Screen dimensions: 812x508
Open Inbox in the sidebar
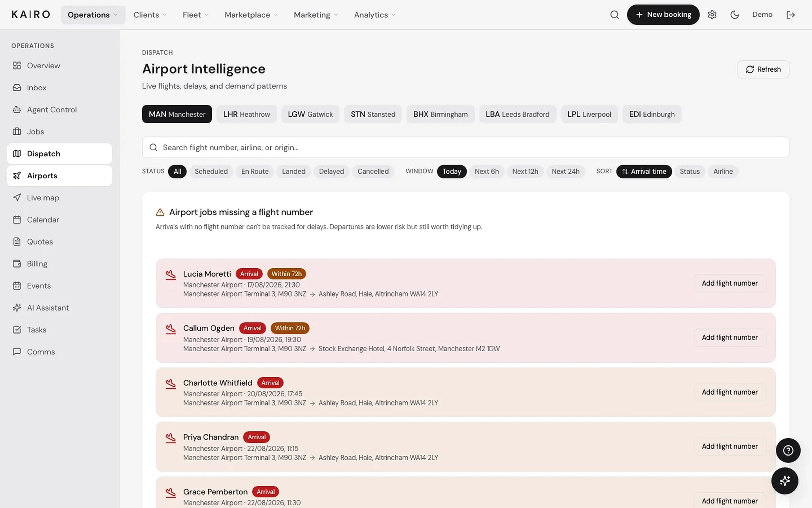[59, 88]
